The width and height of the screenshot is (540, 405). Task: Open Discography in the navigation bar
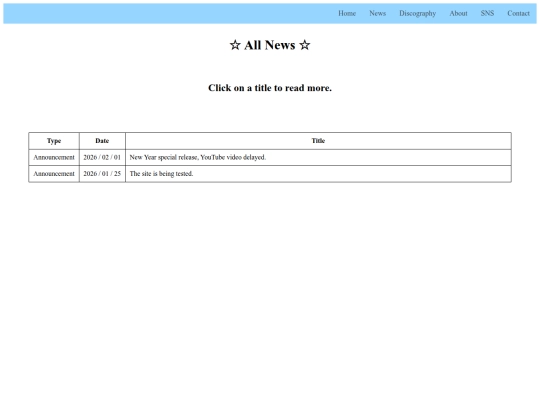click(x=417, y=13)
